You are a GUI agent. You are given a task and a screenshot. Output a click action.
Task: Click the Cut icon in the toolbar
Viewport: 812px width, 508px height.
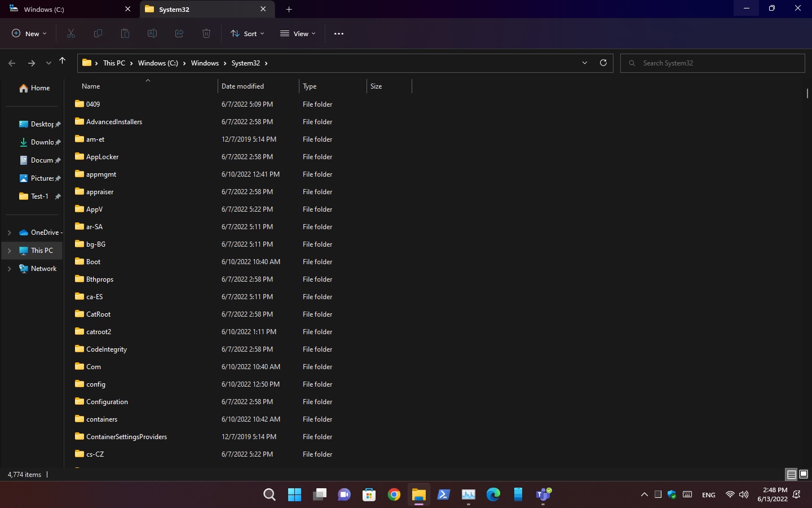pyautogui.click(x=71, y=33)
